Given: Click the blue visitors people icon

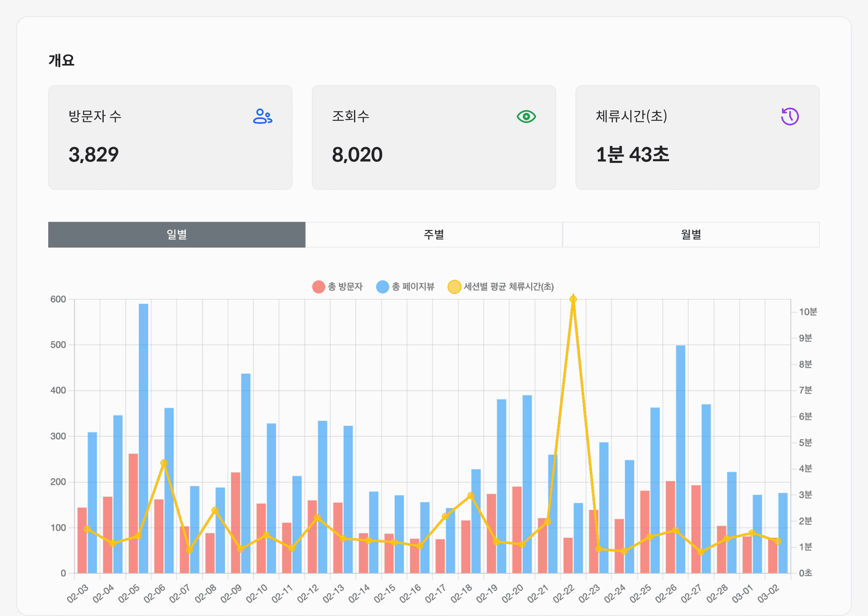Looking at the screenshot, I should click(263, 116).
